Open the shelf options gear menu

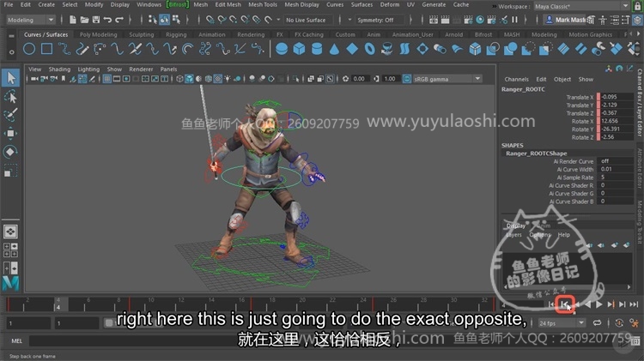tap(11, 51)
